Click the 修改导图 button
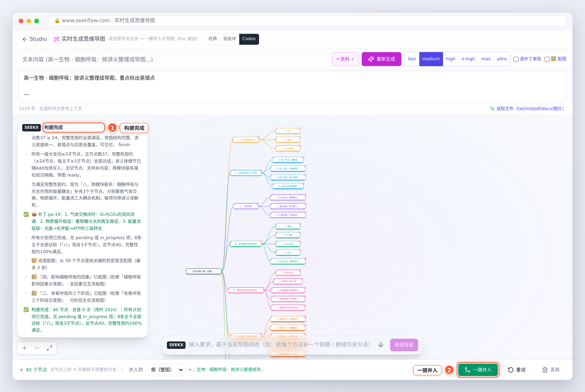 coord(404,345)
